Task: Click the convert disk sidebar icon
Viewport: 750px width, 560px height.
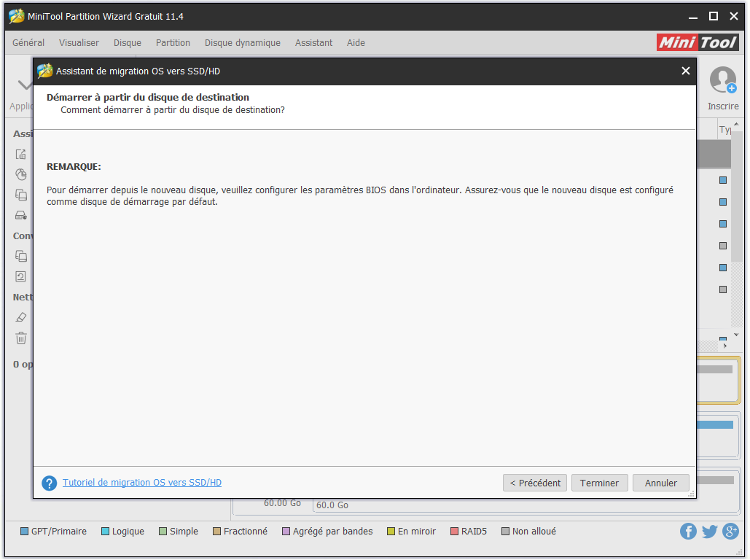Action: pyautogui.click(x=21, y=276)
